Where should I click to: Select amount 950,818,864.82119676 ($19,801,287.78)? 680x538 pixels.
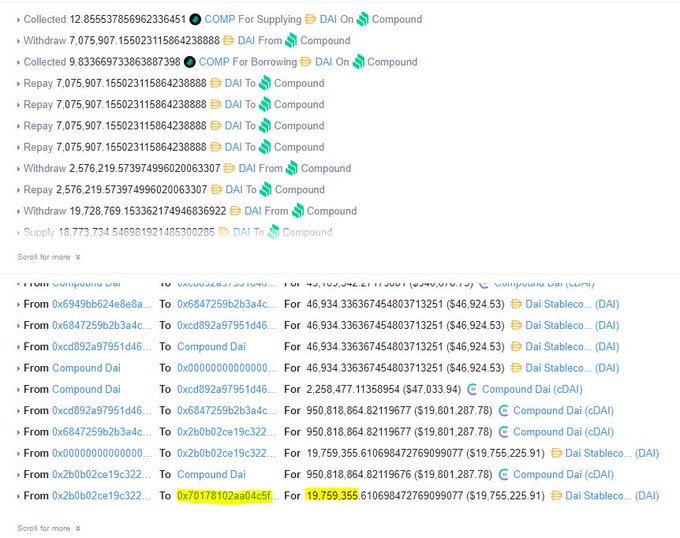pyautogui.click(x=399, y=475)
